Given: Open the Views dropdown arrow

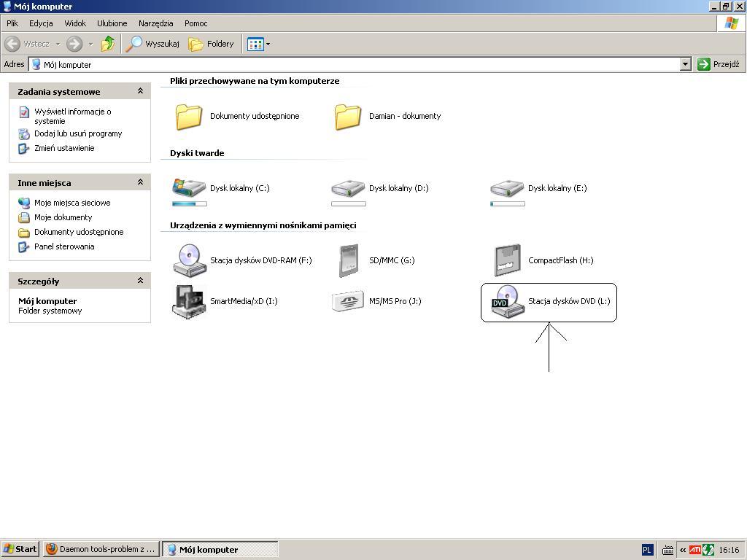Looking at the screenshot, I should 268,44.
